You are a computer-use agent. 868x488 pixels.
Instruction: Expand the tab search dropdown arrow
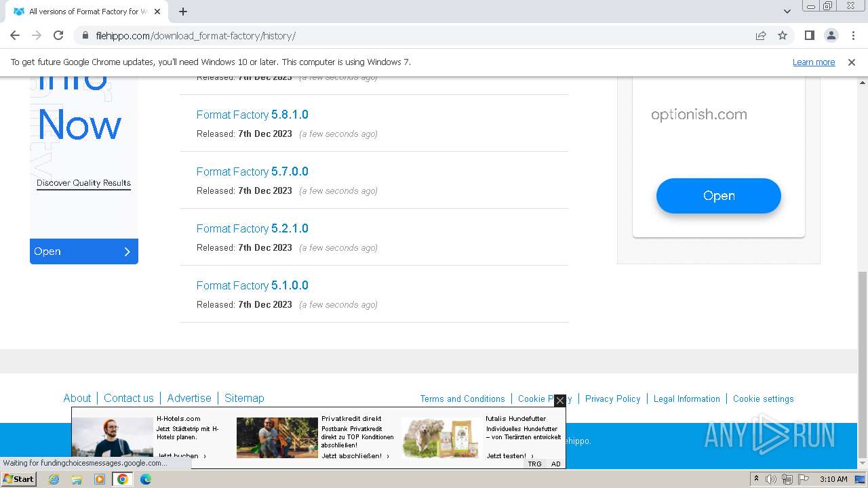click(787, 12)
